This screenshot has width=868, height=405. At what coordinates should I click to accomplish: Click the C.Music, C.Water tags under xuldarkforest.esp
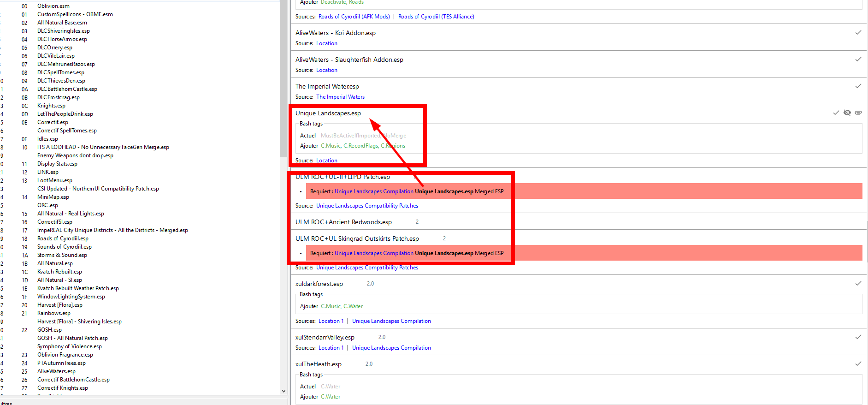tap(342, 306)
